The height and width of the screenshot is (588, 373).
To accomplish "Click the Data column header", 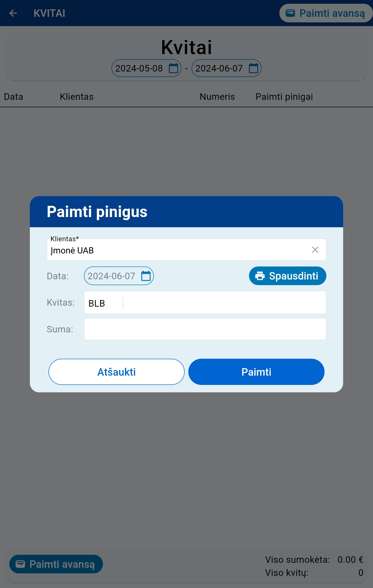I will pos(14,97).
